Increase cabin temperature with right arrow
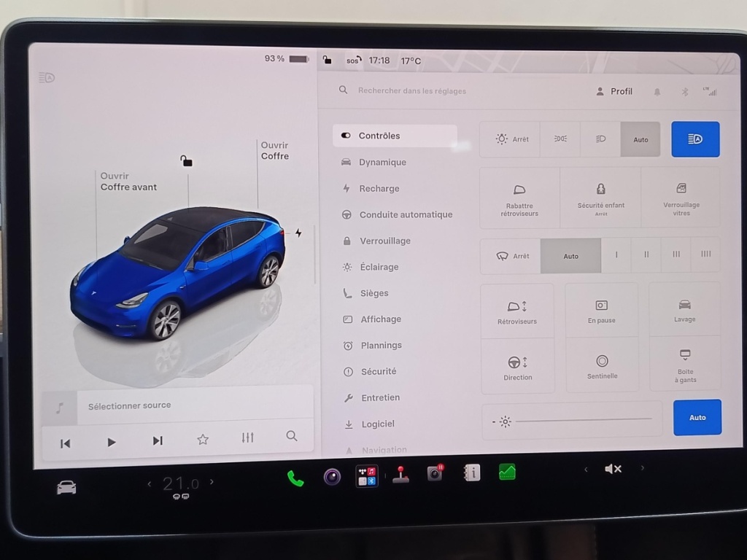Screen dimensions: 747x560 [x=212, y=482]
